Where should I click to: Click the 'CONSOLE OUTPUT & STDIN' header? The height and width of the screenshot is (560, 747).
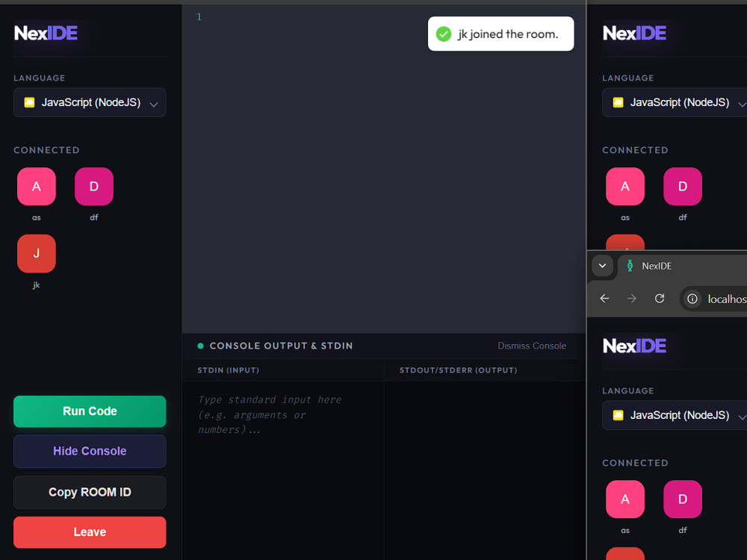281,346
